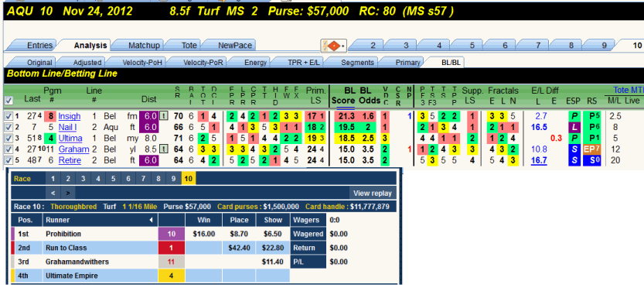The width and height of the screenshot is (644, 288).
Task: Click the 't' turf icon in Graham row
Action: [x=163, y=149]
